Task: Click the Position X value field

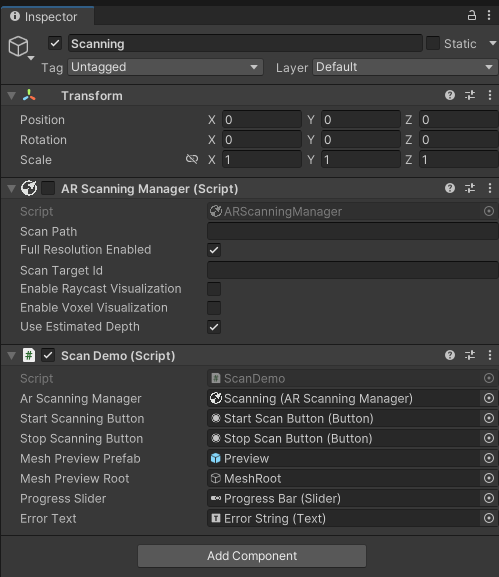Action: point(262,120)
